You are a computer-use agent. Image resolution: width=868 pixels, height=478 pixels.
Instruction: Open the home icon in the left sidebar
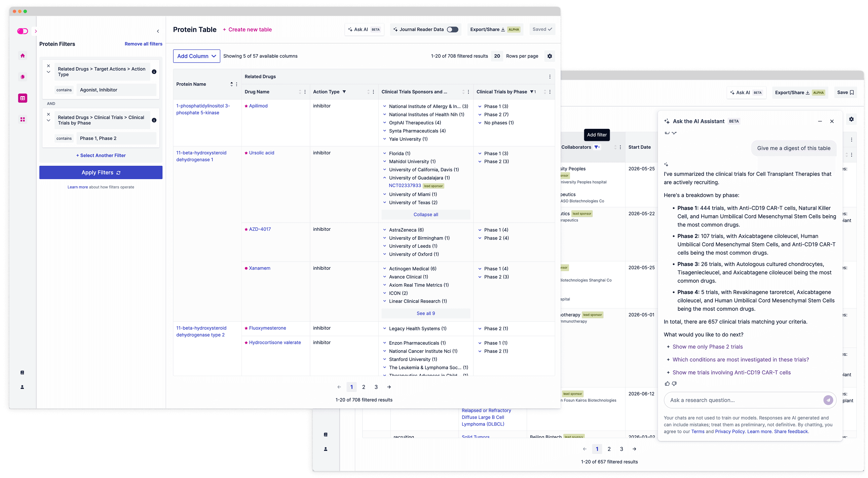pyautogui.click(x=23, y=56)
